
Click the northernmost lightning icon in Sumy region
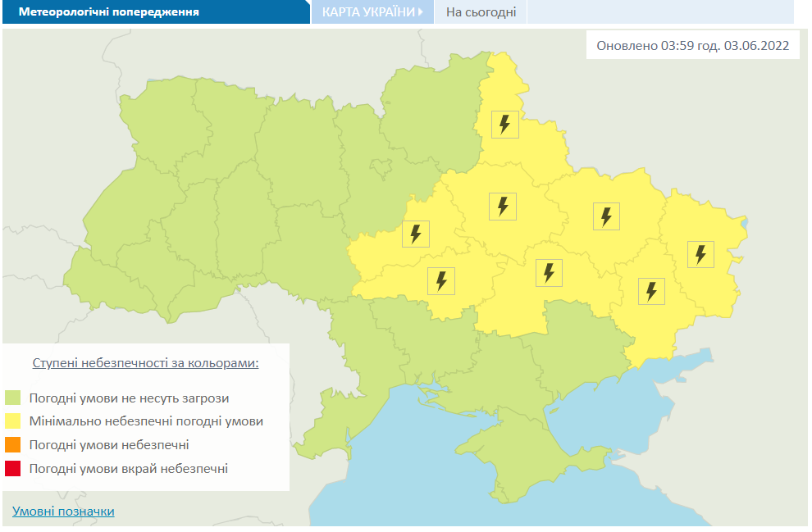[504, 125]
